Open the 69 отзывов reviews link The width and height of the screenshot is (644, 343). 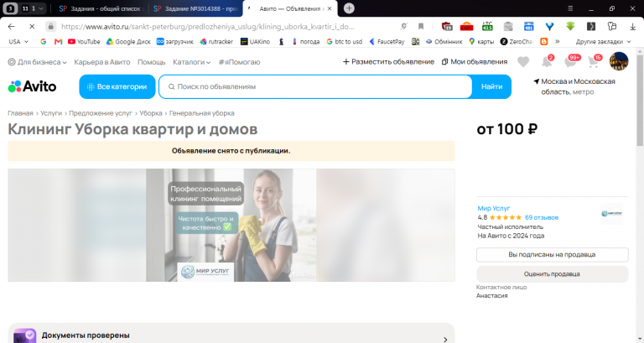point(542,217)
